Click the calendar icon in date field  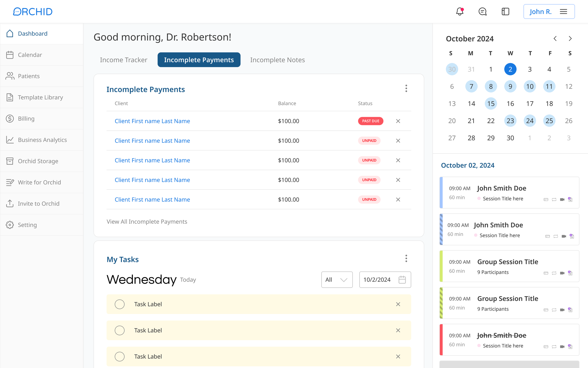click(402, 279)
